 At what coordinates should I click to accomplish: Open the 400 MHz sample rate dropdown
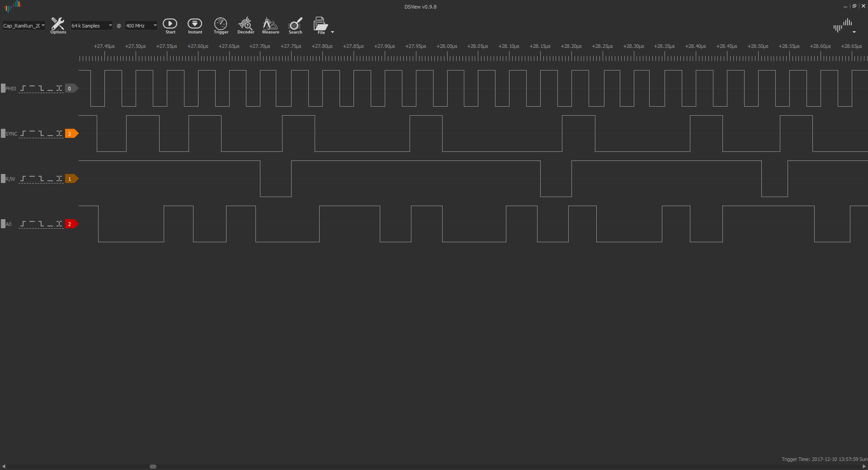pos(141,26)
